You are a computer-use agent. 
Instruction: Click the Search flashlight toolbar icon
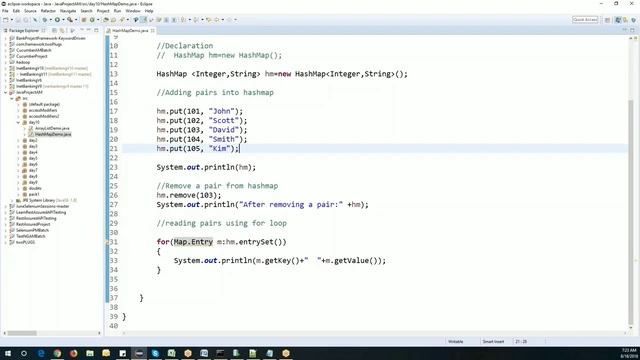121,20
